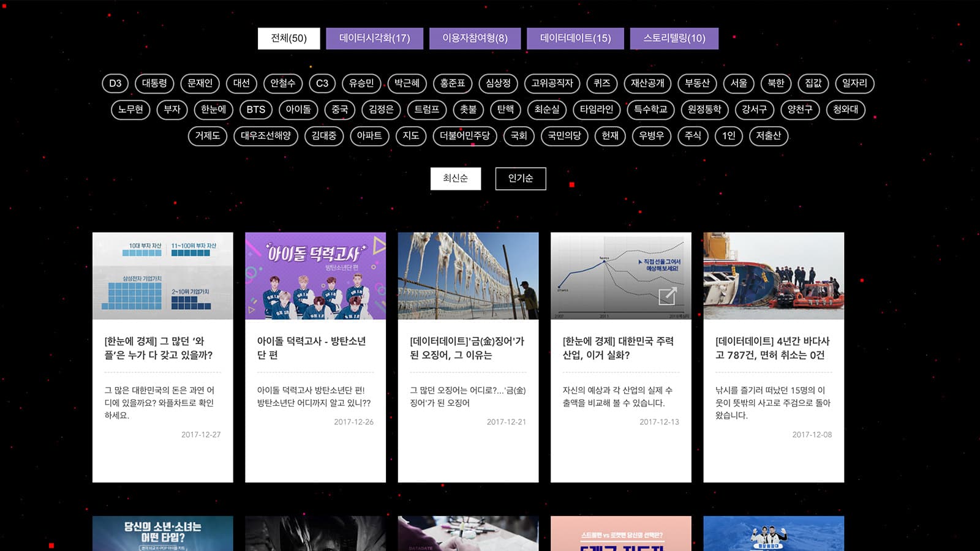980x551 pixels.
Task: Filter by the BTS keyword tag
Action: coord(255,110)
